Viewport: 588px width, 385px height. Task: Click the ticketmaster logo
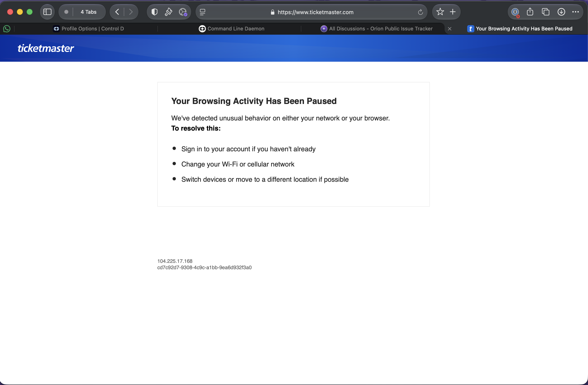click(46, 48)
